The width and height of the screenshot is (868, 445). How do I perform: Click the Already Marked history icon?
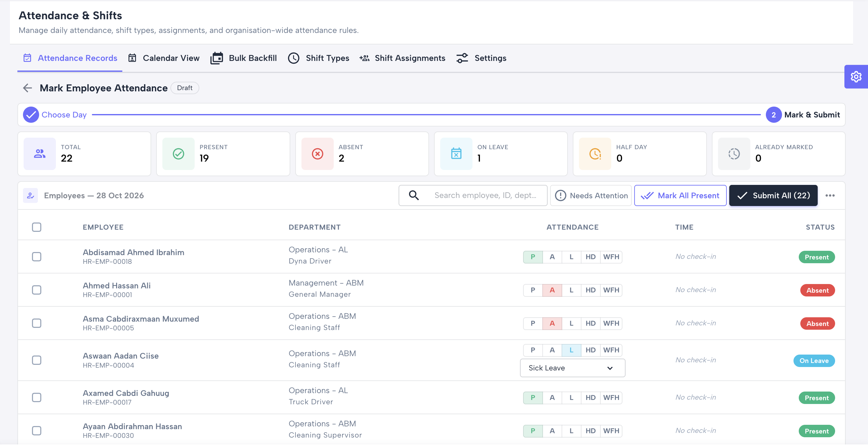coord(734,154)
